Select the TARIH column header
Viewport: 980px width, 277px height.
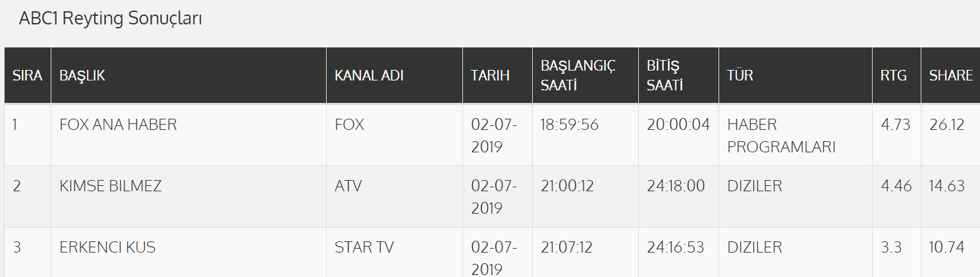[490, 75]
